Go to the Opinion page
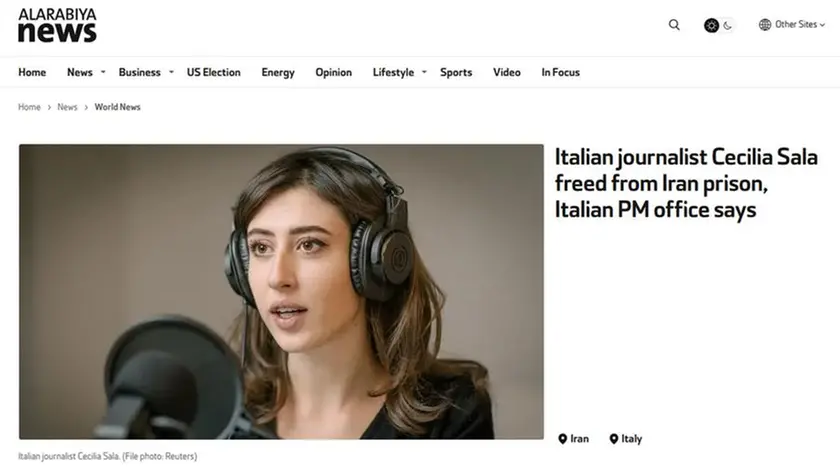Screen dimensions: 840x472 pyautogui.click(x=334, y=73)
